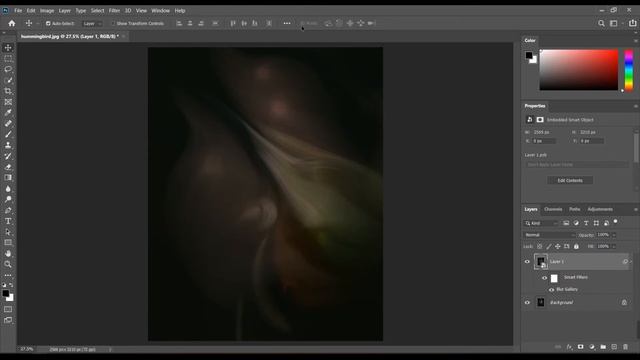This screenshot has width=640, height=360.
Task: Switch to the Adjustments tab
Action: (600, 209)
